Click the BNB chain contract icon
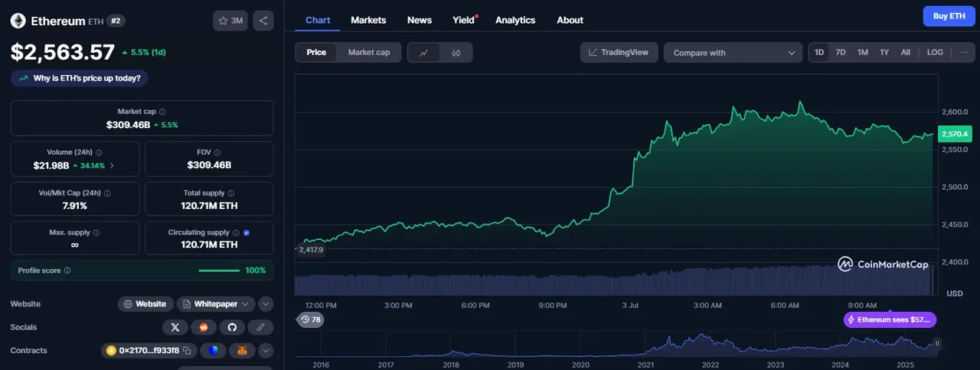980x370 pixels. click(111, 351)
